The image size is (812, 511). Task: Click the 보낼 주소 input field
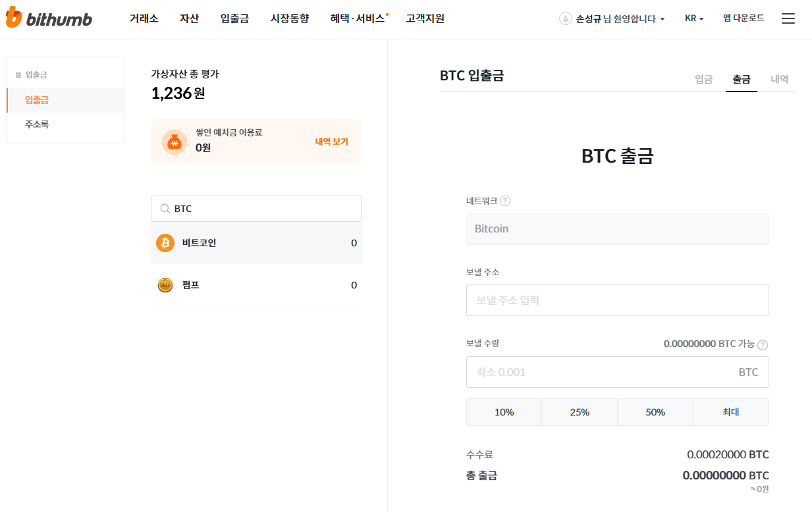[x=617, y=300]
